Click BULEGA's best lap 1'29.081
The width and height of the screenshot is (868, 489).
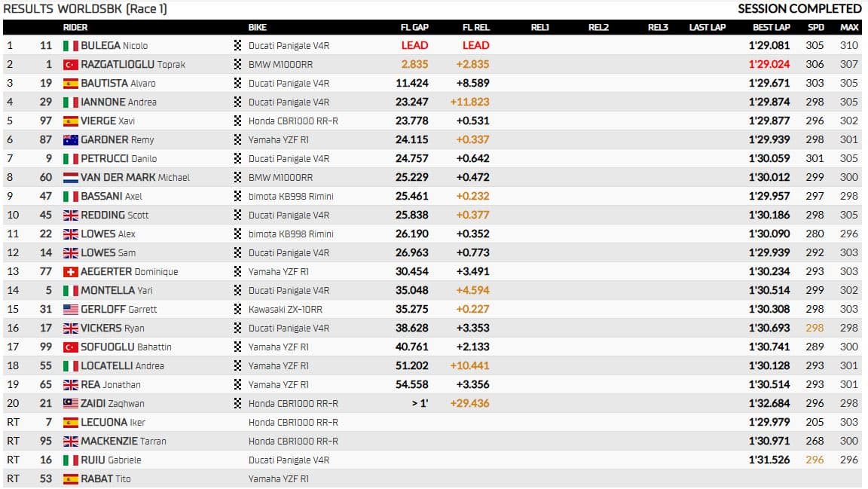tap(769, 45)
